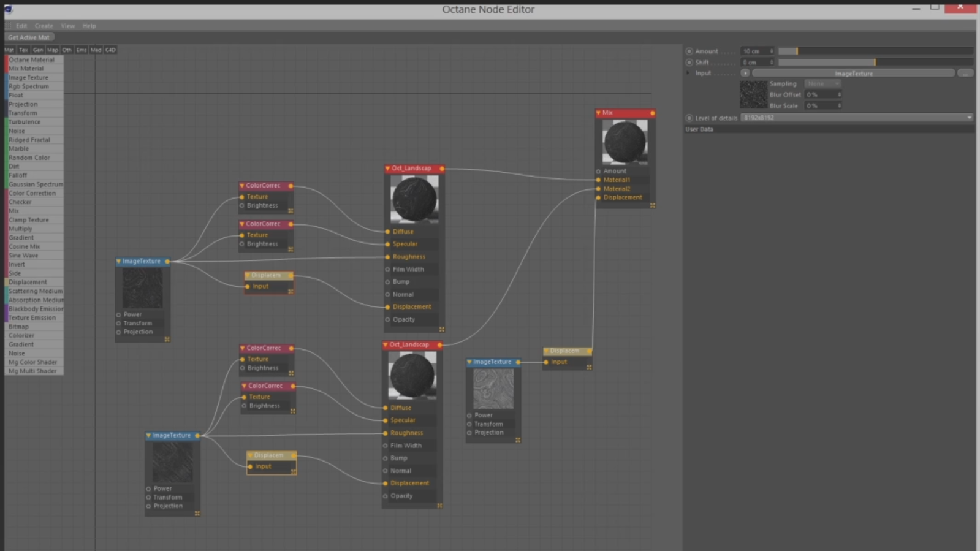
Task: Click the Mix node preview sphere
Action: 625,142
